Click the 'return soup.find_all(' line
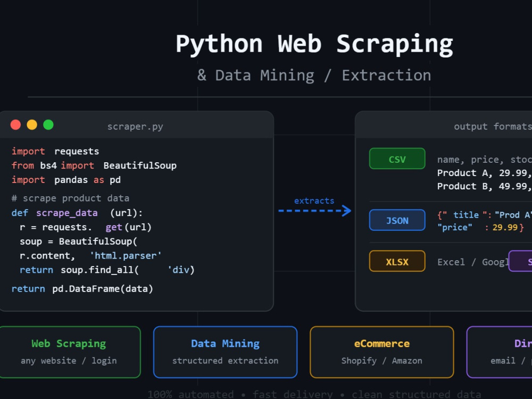 click(79, 270)
